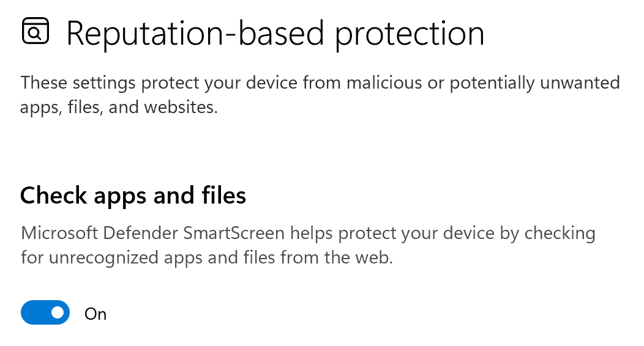This screenshot has height=346, width=644.
Task: Click the "On" label beside the toggle
Action: (x=95, y=314)
